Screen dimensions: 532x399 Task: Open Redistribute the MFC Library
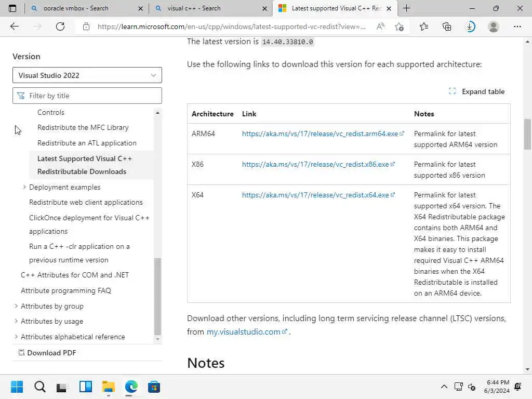click(83, 127)
